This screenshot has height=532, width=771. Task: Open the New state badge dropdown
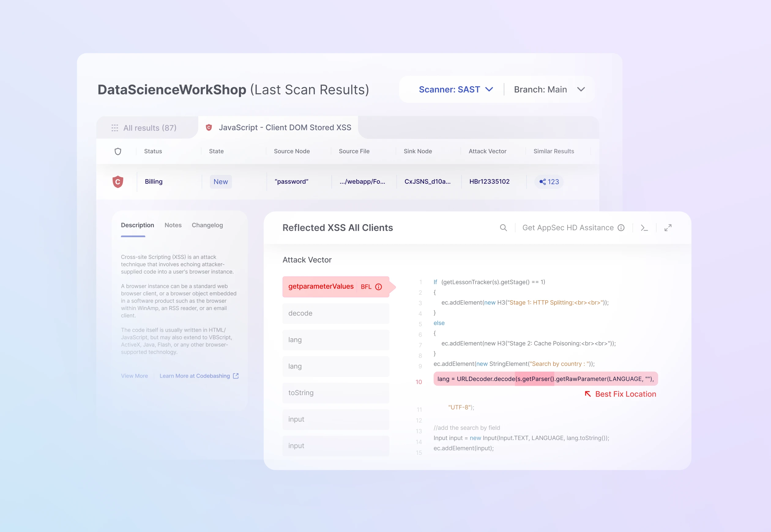(220, 182)
